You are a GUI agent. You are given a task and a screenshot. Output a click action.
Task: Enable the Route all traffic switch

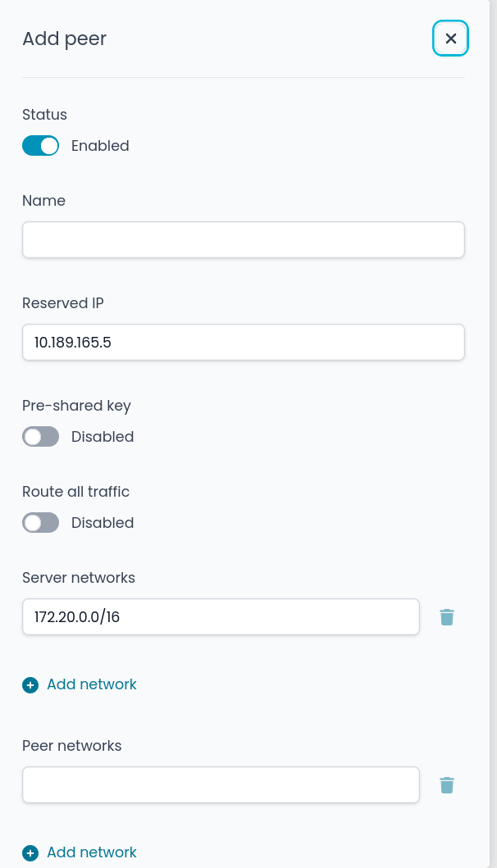coord(40,523)
